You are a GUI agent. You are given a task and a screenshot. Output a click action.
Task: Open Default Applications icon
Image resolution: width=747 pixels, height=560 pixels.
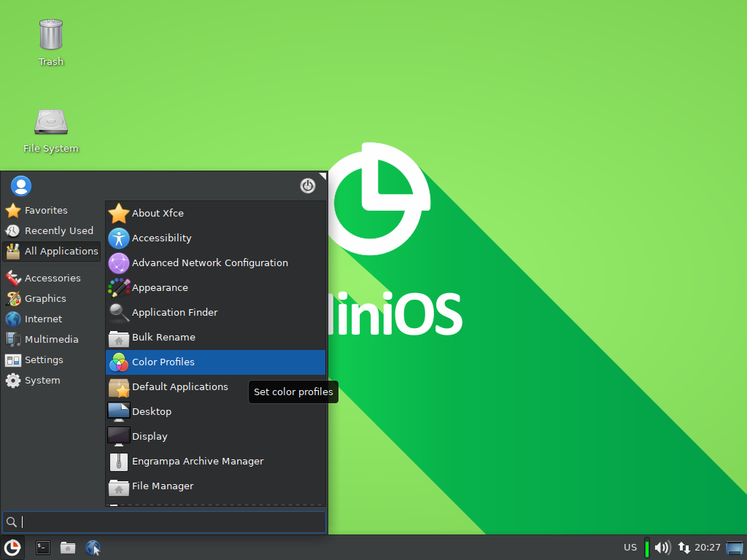pyautogui.click(x=119, y=386)
